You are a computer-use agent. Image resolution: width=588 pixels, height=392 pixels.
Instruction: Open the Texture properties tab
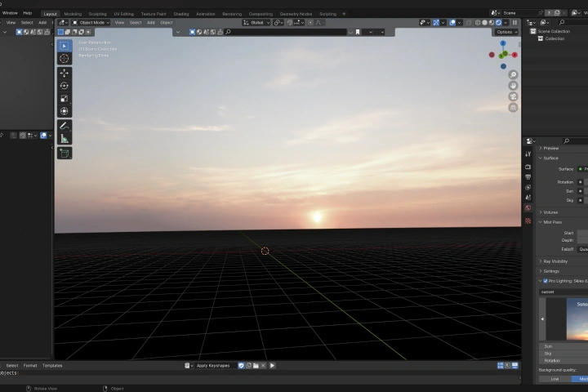coord(528,221)
